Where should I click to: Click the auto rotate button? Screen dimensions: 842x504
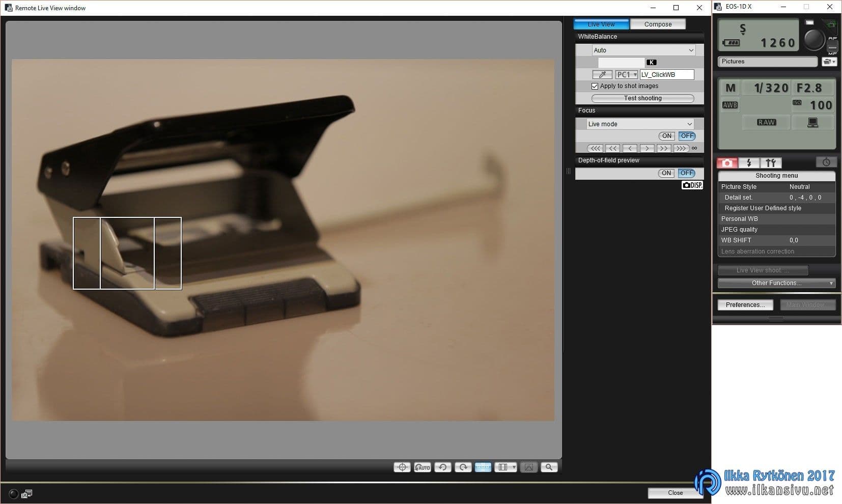point(423,467)
